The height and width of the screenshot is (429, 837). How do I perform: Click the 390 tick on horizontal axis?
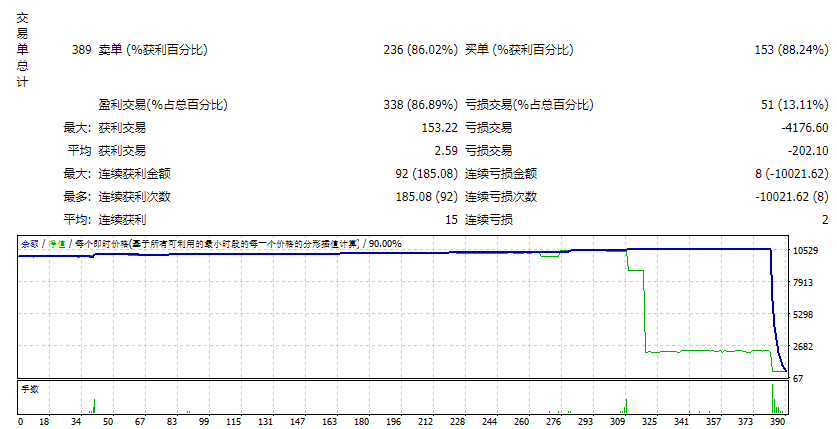[778, 422]
